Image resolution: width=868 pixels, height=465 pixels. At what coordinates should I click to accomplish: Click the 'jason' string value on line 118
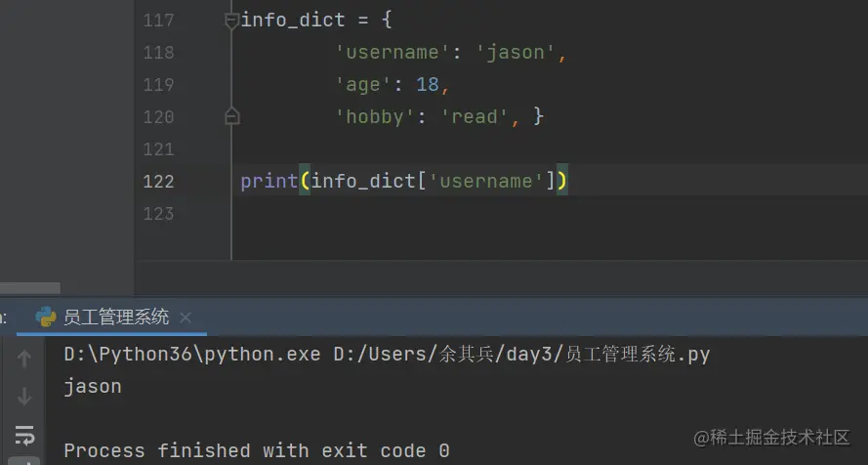point(515,53)
